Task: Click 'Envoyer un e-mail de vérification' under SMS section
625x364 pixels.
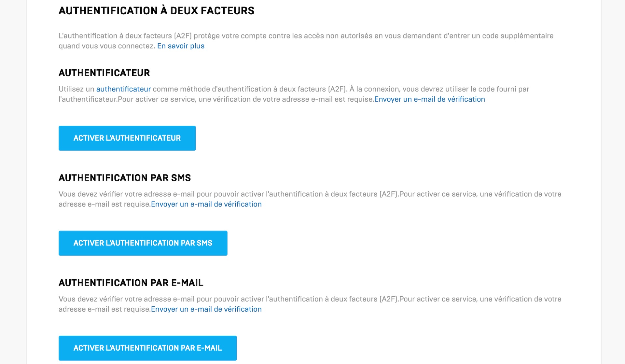Action: [x=206, y=204]
